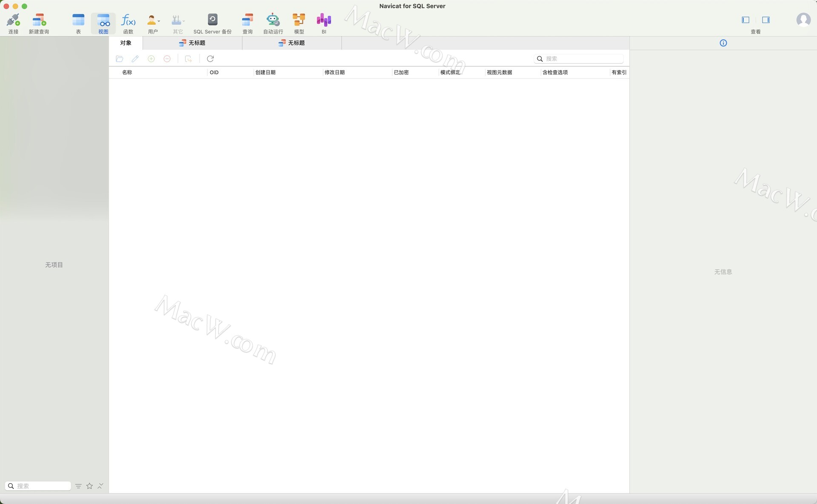Click the design view pencil icon
Screen dimensions: 817x504
[x=135, y=59]
